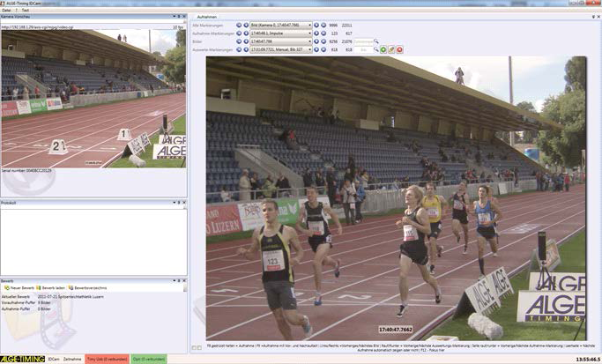Open Aufnahmen panel options arrow
602x364 pixels.
pyautogui.click(x=593, y=17)
